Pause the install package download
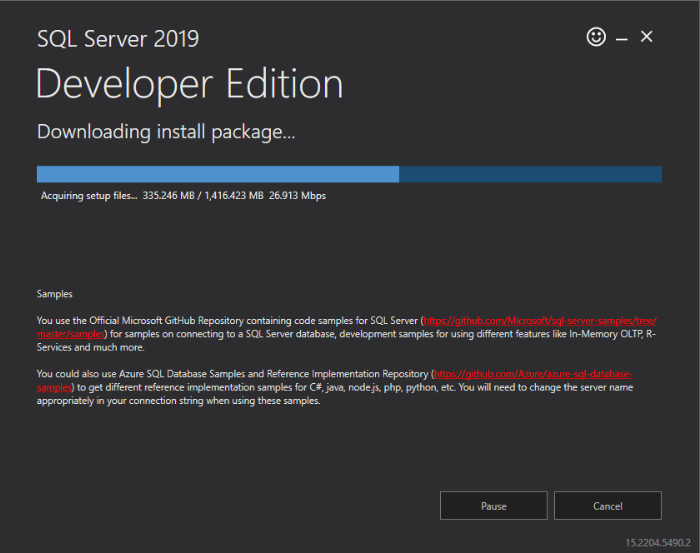This screenshot has width=700, height=553. point(493,506)
